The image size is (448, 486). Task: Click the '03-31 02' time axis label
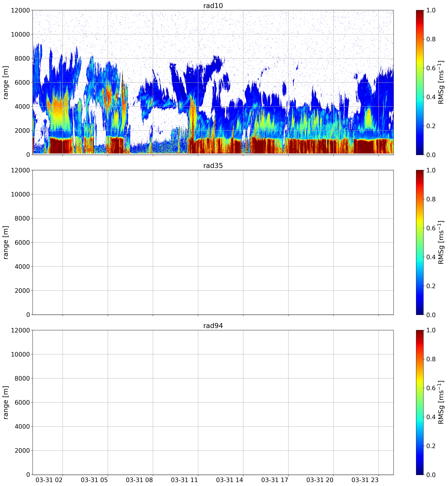pyautogui.click(x=49, y=480)
